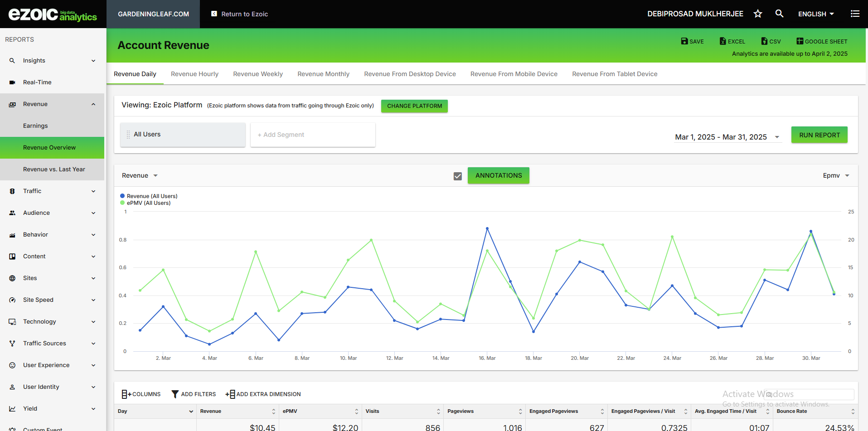Toggle ePMV (All Users) legend series
Image resolution: width=868 pixels, height=431 pixels.
[x=145, y=203]
